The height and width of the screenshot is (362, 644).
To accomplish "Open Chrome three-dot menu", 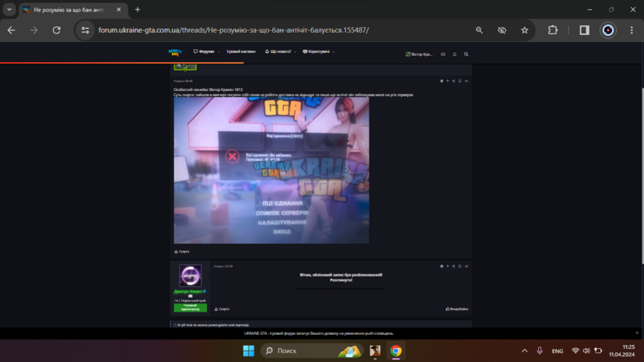I will tap(632, 30).
